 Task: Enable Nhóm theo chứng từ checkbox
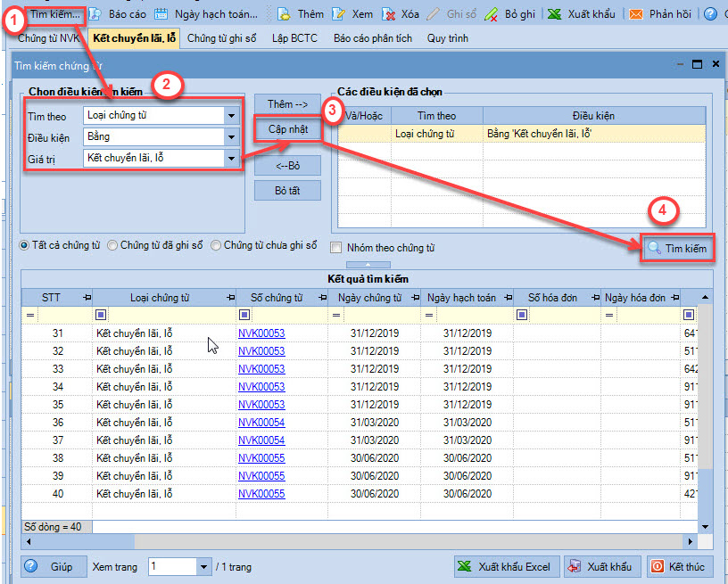tap(335, 248)
